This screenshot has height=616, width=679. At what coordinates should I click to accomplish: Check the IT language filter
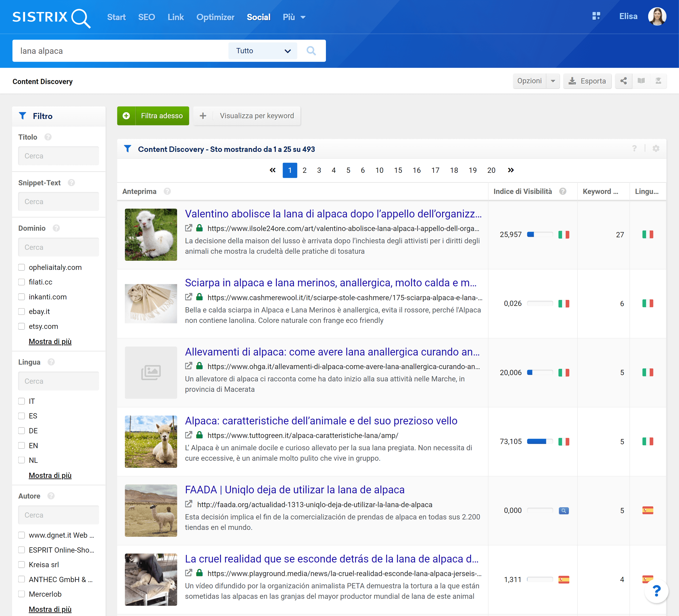pyautogui.click(x=22, y=401)
